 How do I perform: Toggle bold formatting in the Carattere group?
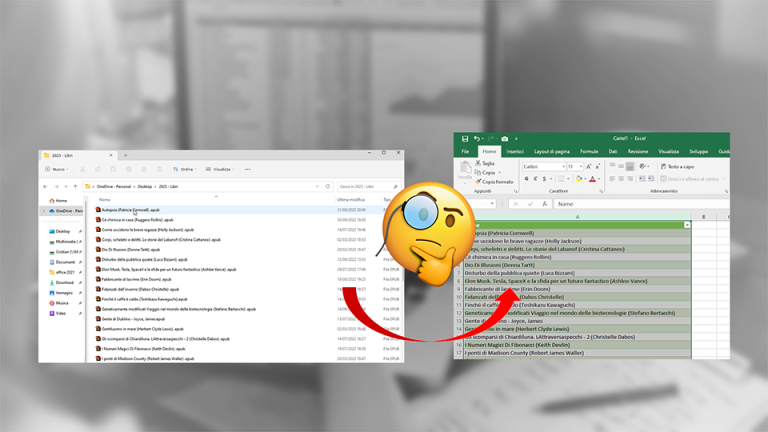click(x=526, y=180)
